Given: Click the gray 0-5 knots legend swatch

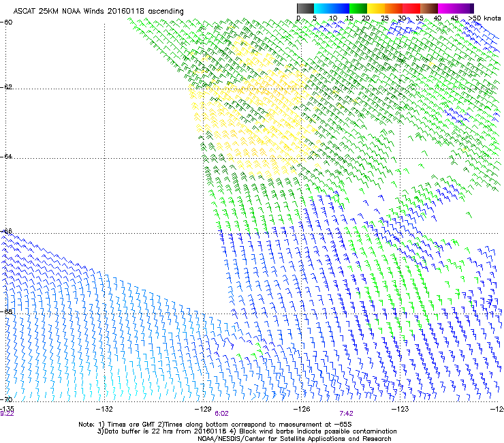Looking at the screenshot, I should (305, 8).
